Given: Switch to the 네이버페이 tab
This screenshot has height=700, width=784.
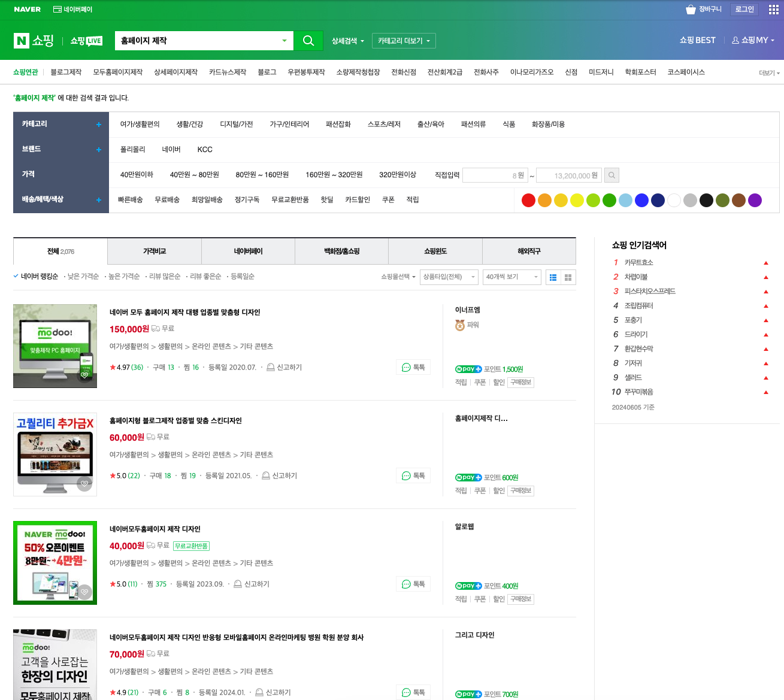Looking at the screenshot, I should (x=249, y=251).
